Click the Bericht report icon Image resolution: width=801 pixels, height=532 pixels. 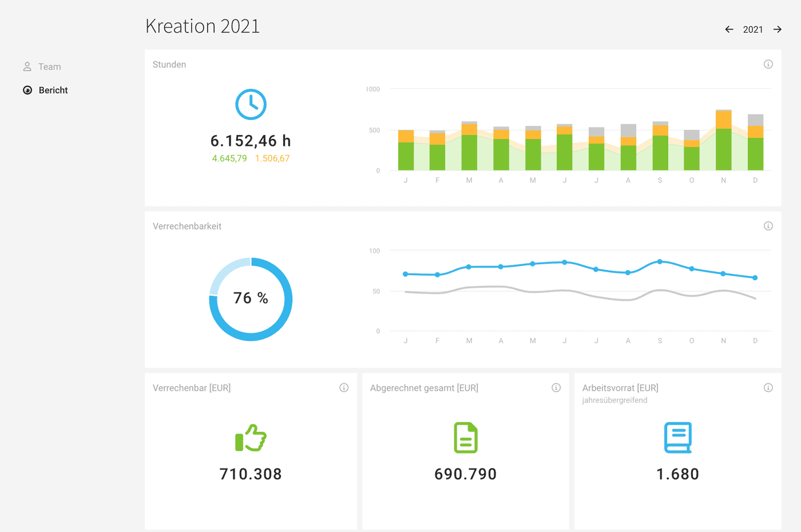(27, 90)
